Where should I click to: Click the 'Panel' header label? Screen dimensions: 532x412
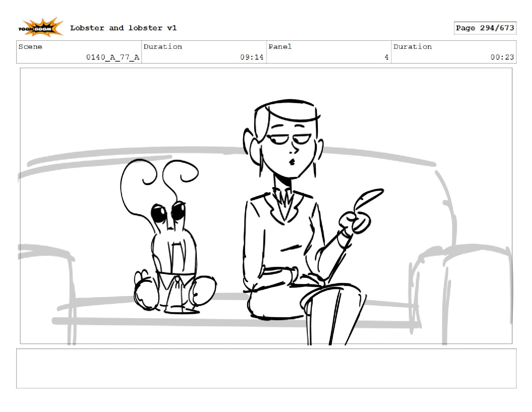click(280, 47)
